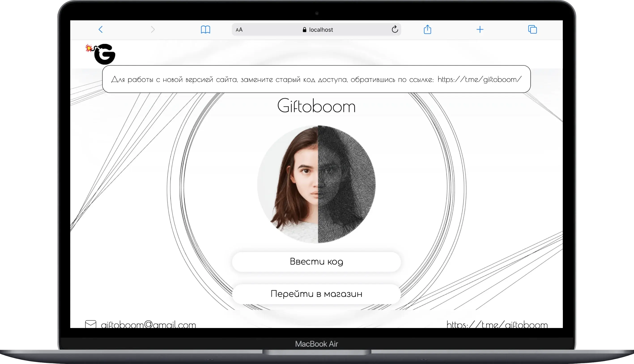Open the Safari bookmarks book icon

click(205, 30)
